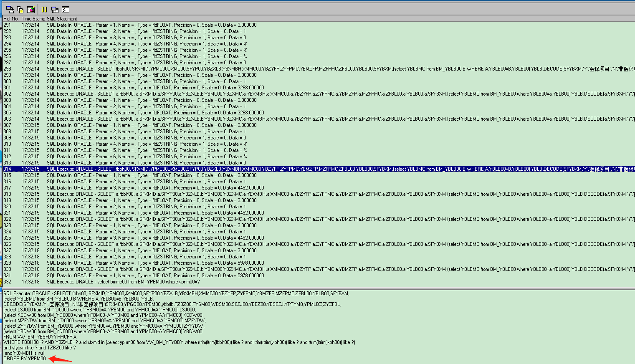
Task: Select log row with Ref No. 291
Action: [319, 25]
